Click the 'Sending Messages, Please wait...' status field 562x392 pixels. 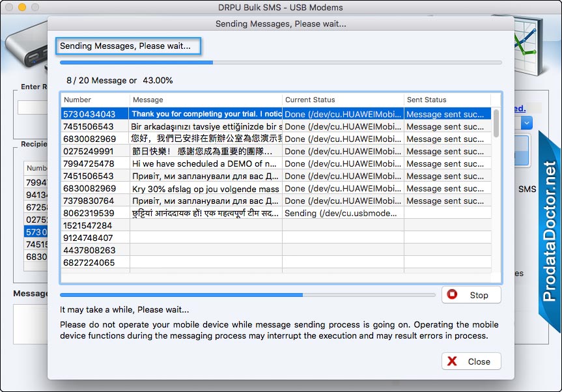point(128,46)
